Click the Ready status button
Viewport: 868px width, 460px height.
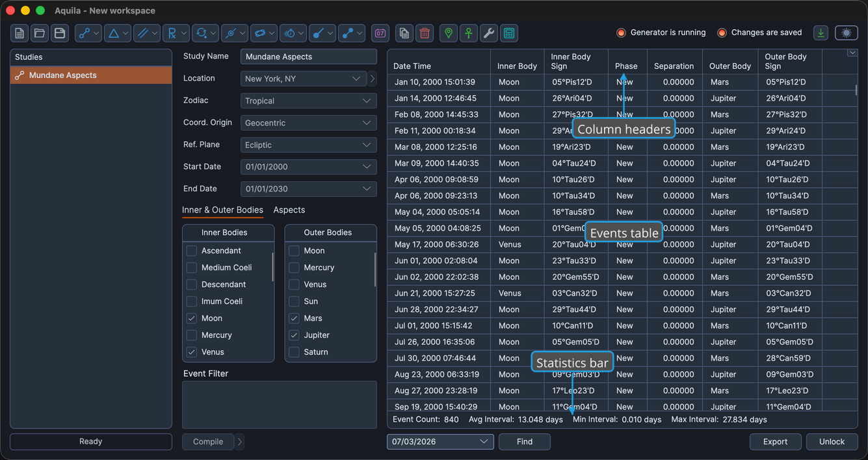pos(91,442)
